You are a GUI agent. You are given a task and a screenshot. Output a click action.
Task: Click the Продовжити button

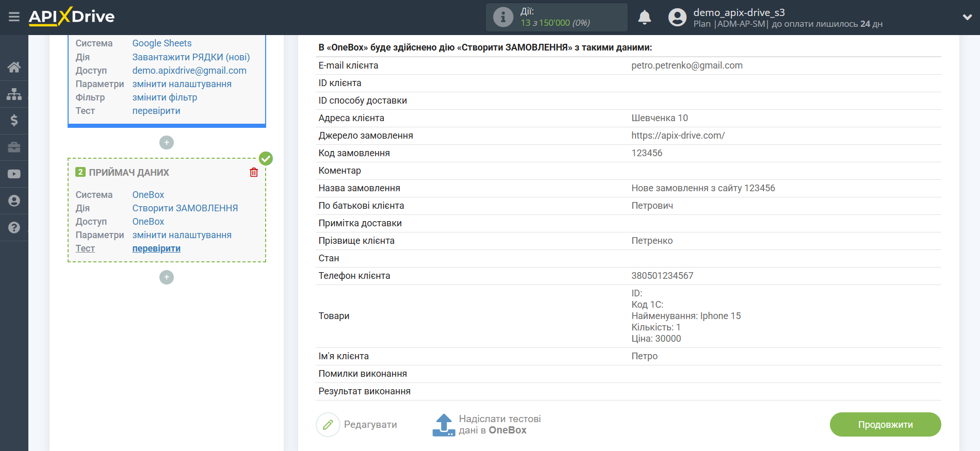[x=885, y=425]
